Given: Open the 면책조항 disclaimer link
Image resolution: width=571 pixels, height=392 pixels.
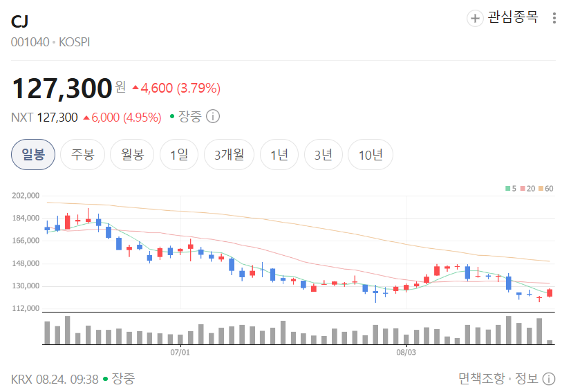Looking at the screenshot, I should pos(481,379).
